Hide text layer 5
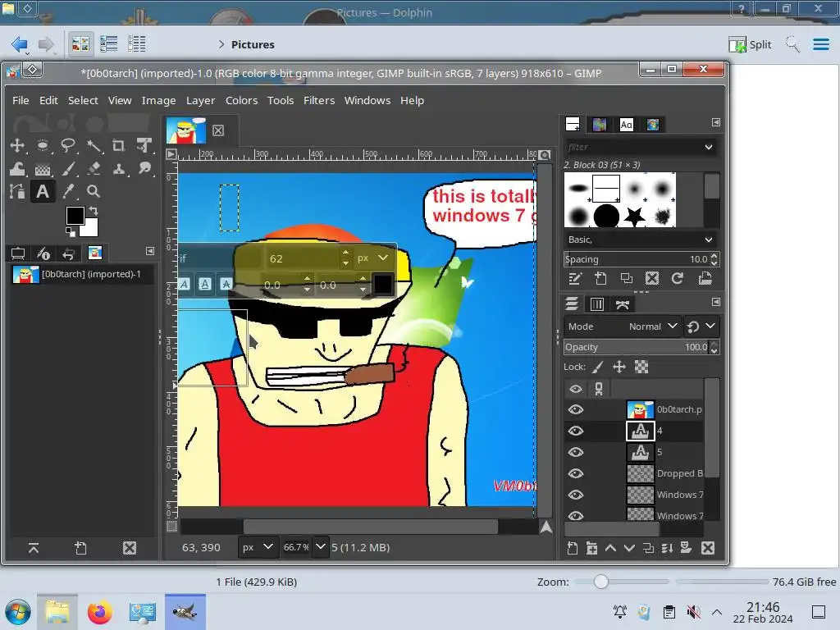Viewport: 840px width, 630px height. pos(576,452)
